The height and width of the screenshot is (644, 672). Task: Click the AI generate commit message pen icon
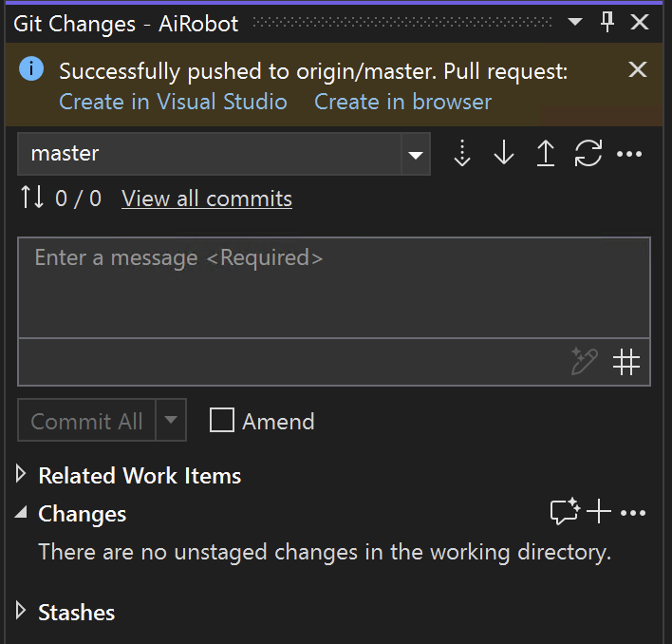(x=584, y=362)
